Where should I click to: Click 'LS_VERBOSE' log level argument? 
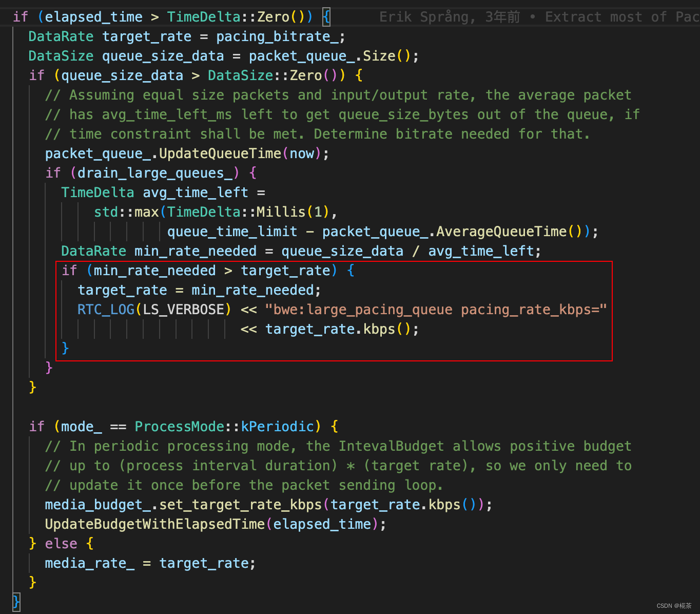tap(183, 310)
